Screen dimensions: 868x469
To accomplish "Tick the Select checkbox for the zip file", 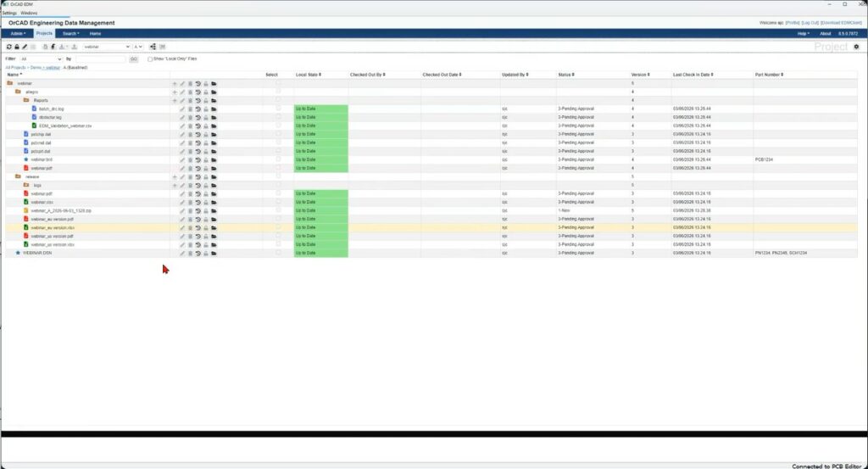I will (x=278, y=210).
